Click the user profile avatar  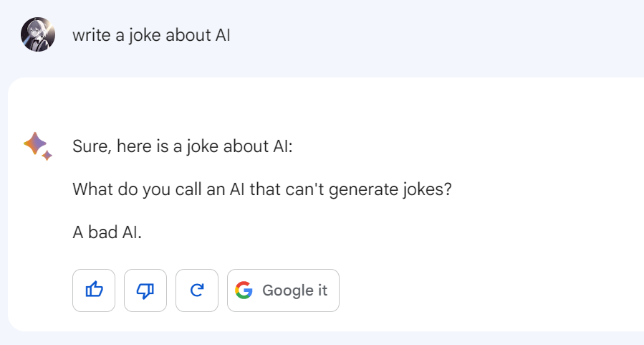[x=38, y=34]
